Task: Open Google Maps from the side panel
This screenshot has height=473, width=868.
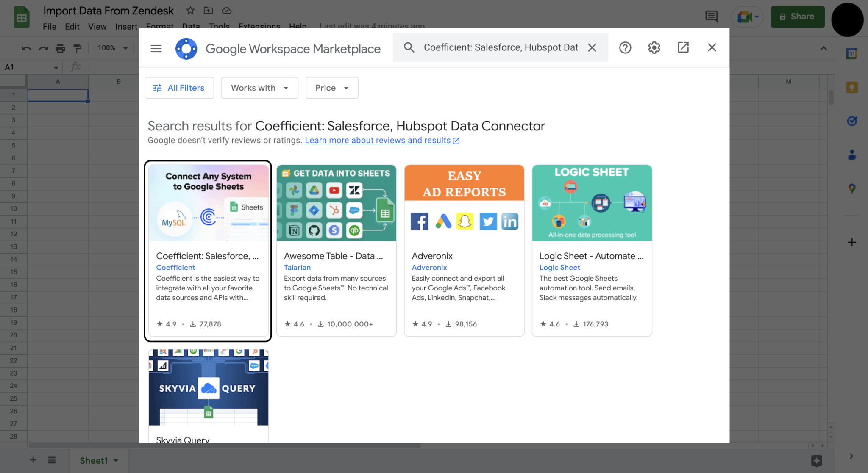Action: coord(851,188)
